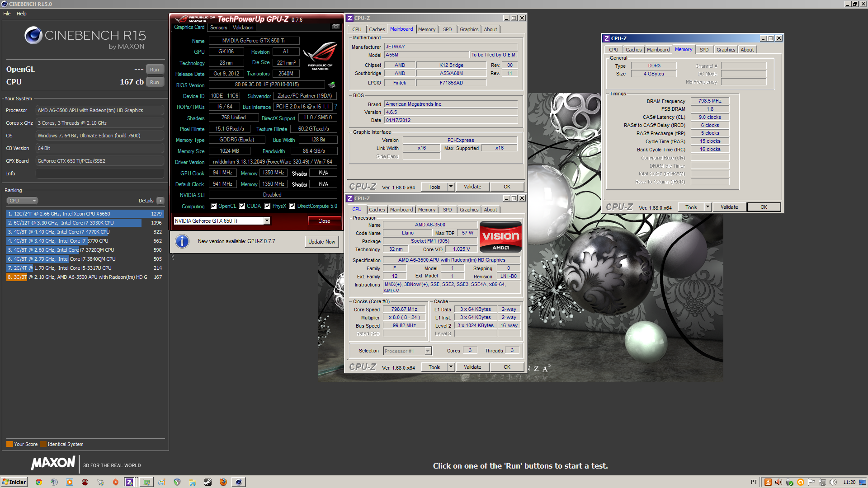Click Tools button in CPU tab CPU-Z
The width and height of the screenshot is (868, 488).
click(x=434, y=367)
